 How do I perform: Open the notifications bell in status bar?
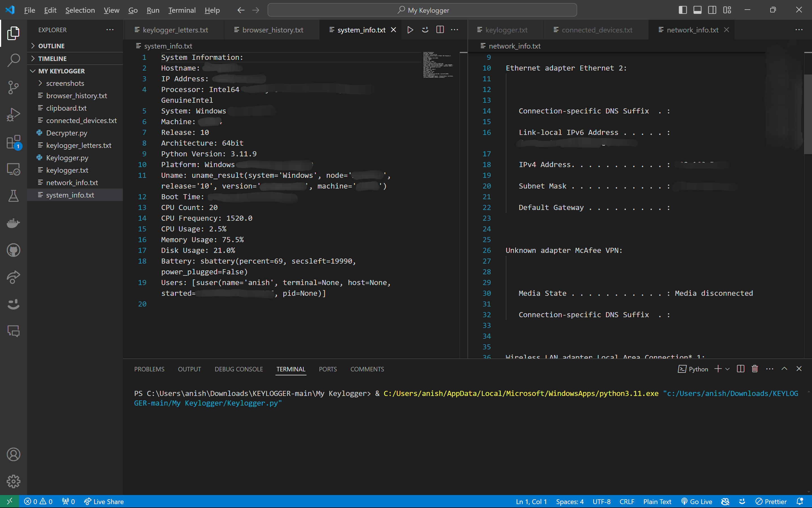pyautogui.click(x=800, y=502)
